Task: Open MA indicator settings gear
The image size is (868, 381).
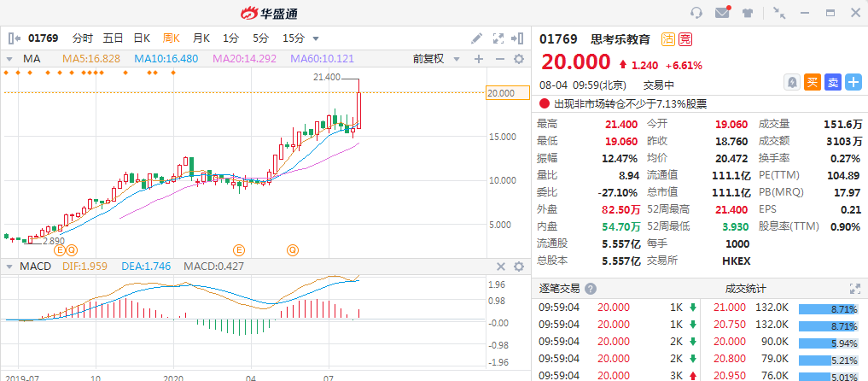Action: (519, 59)
